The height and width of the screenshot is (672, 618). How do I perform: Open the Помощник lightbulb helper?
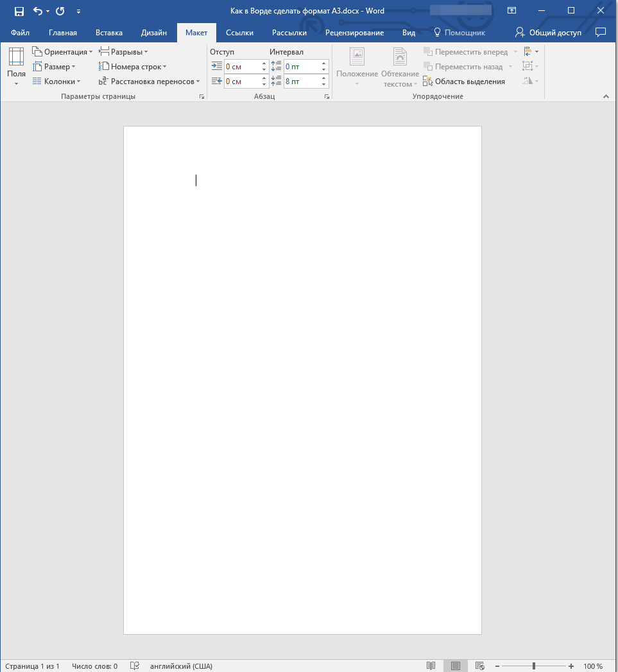point(459,33)
